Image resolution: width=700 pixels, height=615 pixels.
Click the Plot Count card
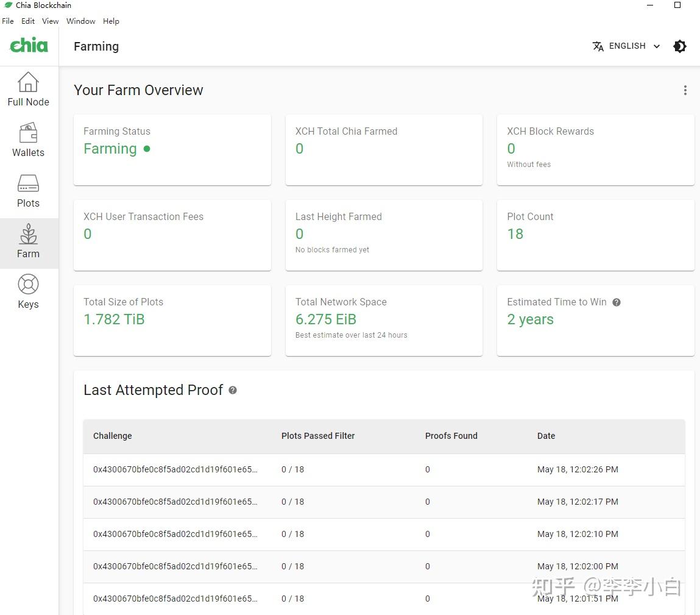pos(595,235)
